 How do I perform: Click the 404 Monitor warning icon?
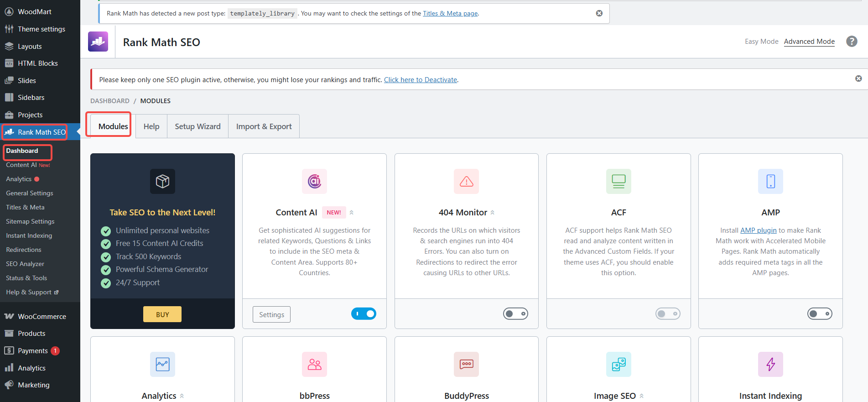pos(466,181)
